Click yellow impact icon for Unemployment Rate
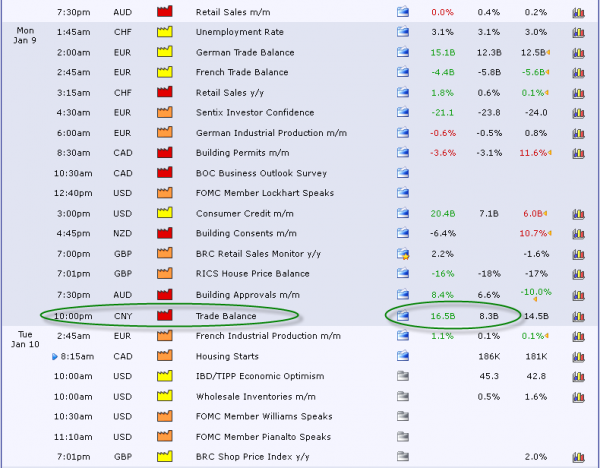Screen dimensions: 600x468 coord(165,31)
